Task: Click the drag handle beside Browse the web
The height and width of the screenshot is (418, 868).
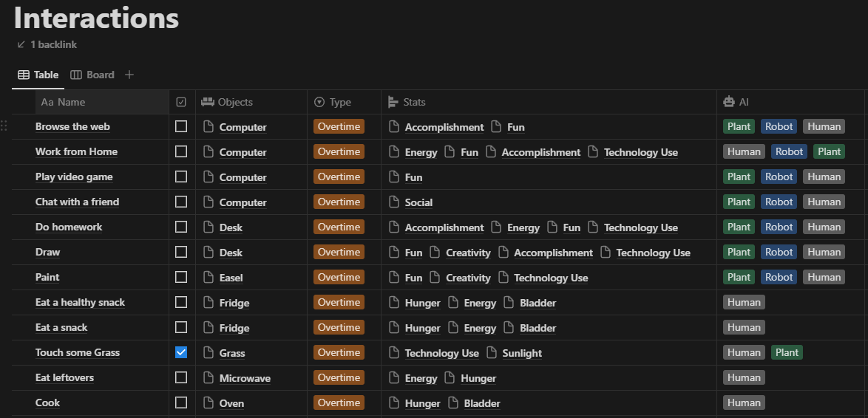Action: (4, 126)
